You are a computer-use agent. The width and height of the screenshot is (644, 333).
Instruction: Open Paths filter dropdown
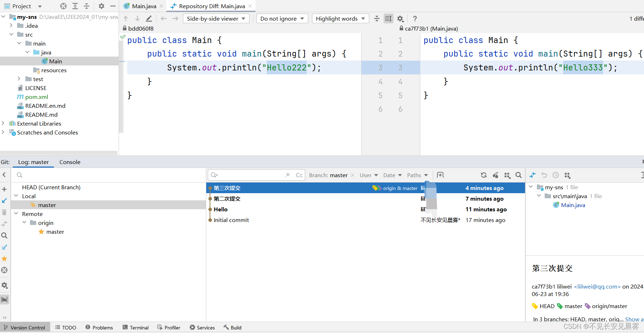click(417, 175)
